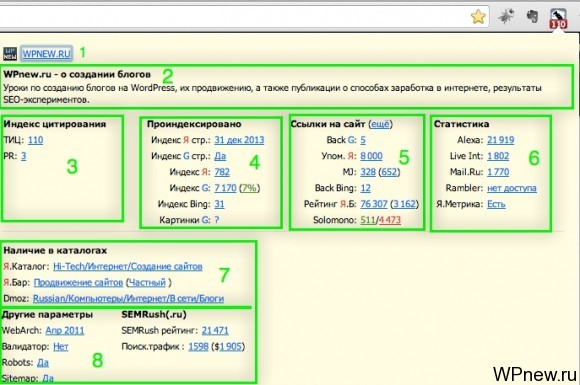Open the ещё link for site links

pyautogui.click(x=380, y=124)
